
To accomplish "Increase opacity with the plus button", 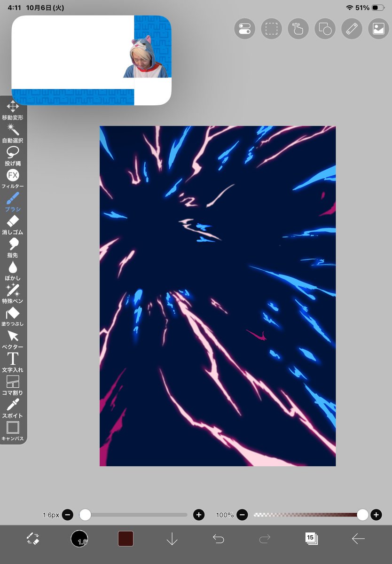I will pyautogui.click(x=376, y=515).
